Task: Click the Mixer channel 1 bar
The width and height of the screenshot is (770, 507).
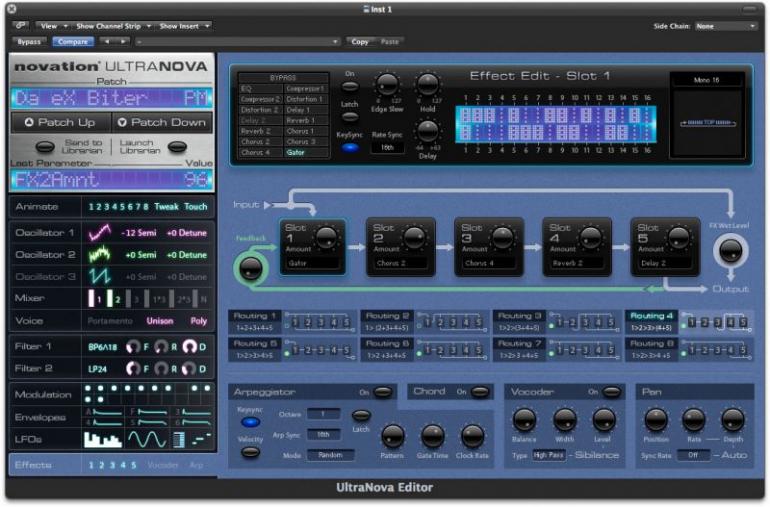Action: pos(92,298)
